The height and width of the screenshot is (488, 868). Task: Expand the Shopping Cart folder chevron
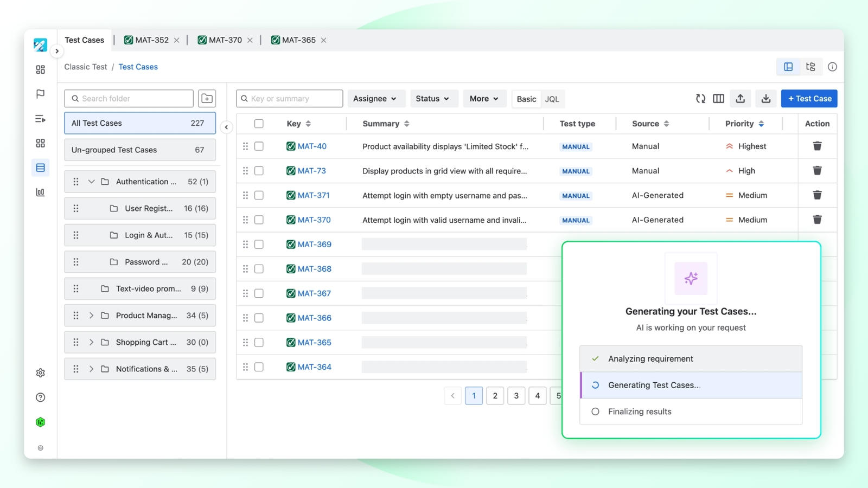pyautogui.click(x=91, y=342)
